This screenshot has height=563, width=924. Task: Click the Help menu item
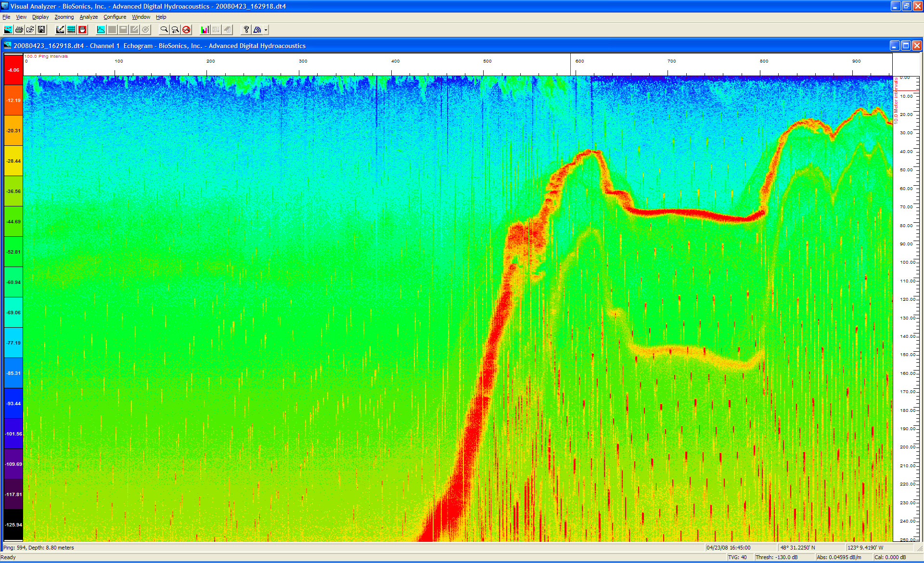coord(161,17)
